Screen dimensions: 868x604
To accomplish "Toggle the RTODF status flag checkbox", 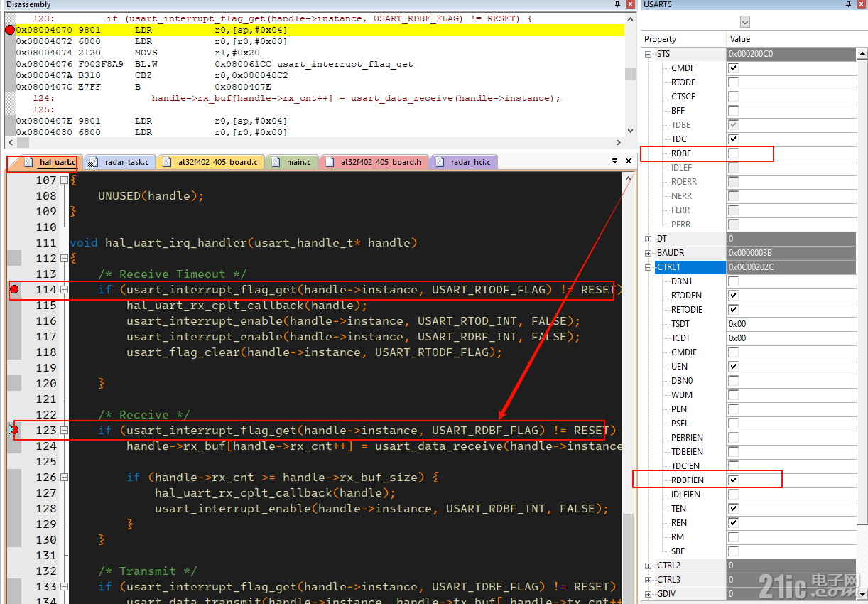I will coord(734,82).
